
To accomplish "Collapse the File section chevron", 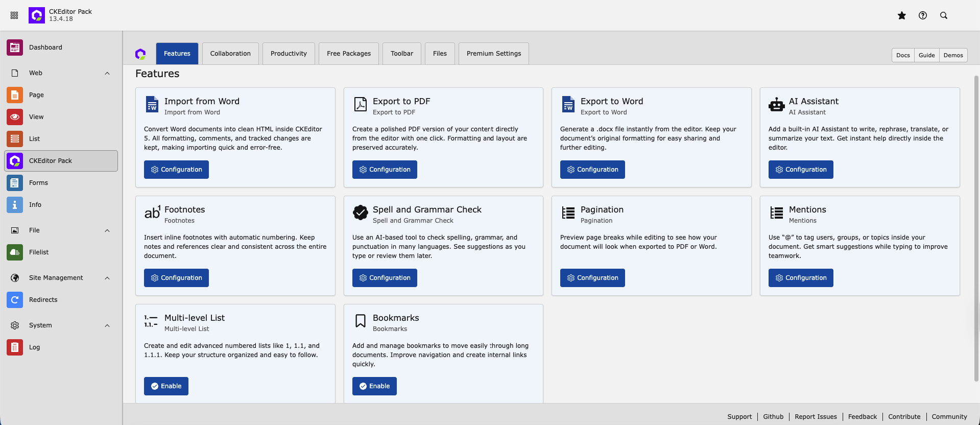I will tap(107, 230).
